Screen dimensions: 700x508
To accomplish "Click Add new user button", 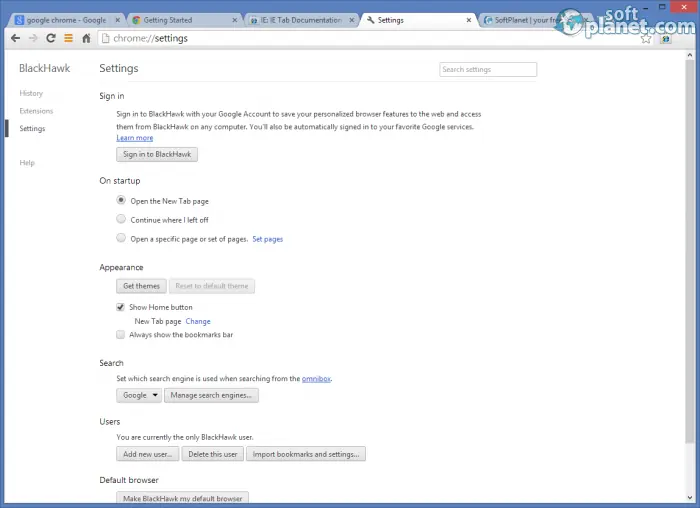I will click(147, 454).
